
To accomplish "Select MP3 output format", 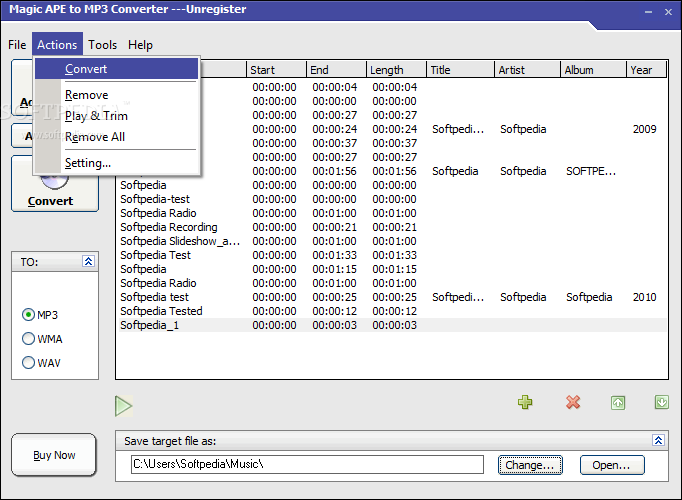I will coord(40,315).
